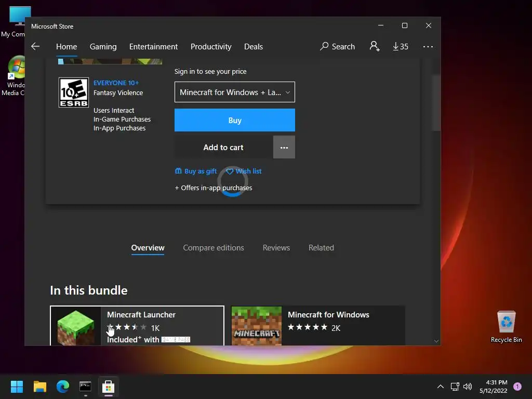Click the "+ Offers in-app purchases" text
The image size is (532, 399).
pos(214,188)
